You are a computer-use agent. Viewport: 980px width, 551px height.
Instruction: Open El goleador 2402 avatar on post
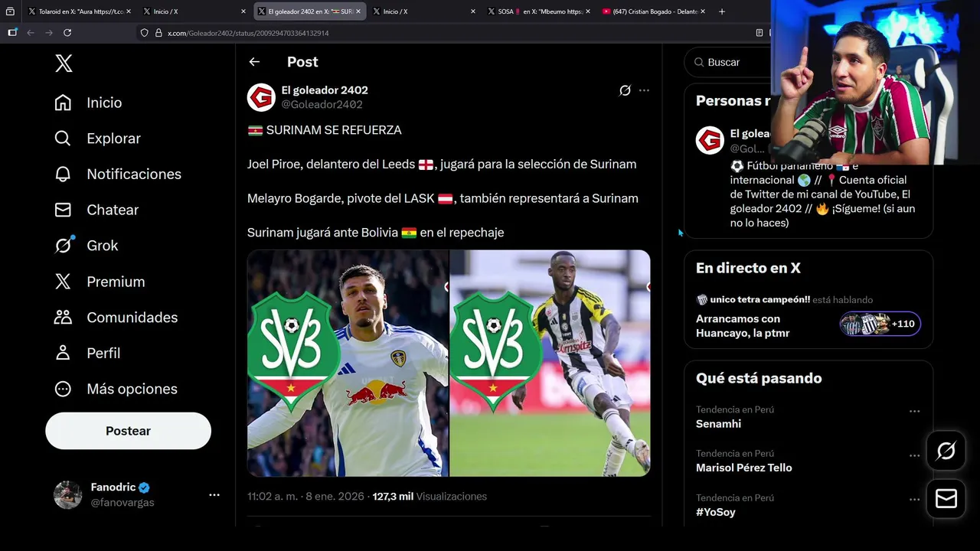click(261, 97)
